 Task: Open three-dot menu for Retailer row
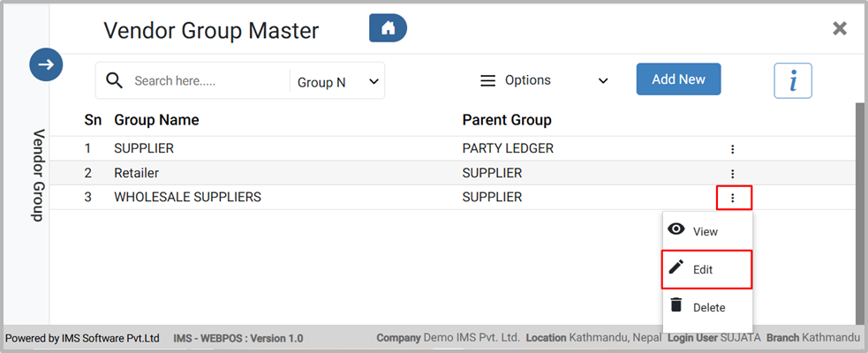[732, 174]
